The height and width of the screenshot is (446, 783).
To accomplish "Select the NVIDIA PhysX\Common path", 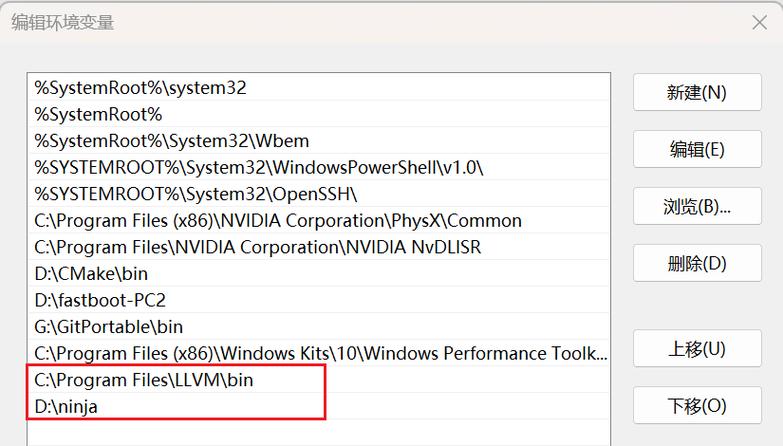I will point(277,220).
